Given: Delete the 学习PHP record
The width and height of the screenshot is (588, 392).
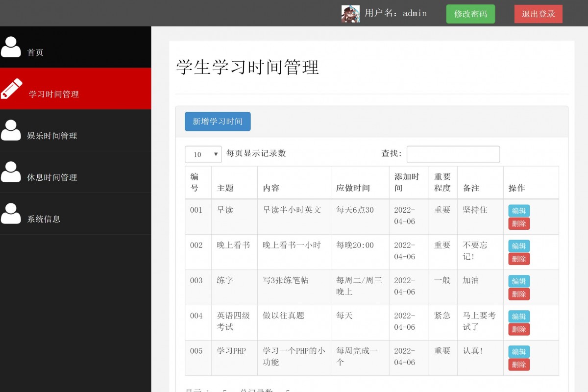Looking at the screenshot, I should click(x=518, y=365).
